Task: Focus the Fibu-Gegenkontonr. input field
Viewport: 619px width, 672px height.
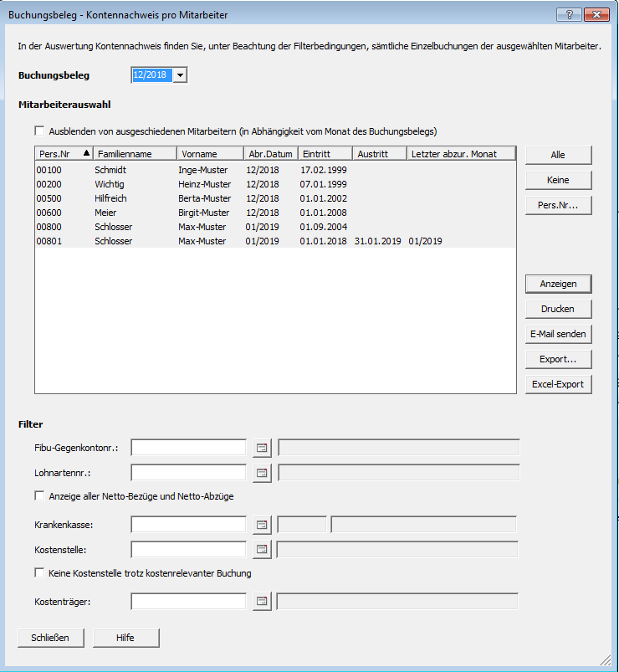Action: pyautogui.click(x=188, y=448)
